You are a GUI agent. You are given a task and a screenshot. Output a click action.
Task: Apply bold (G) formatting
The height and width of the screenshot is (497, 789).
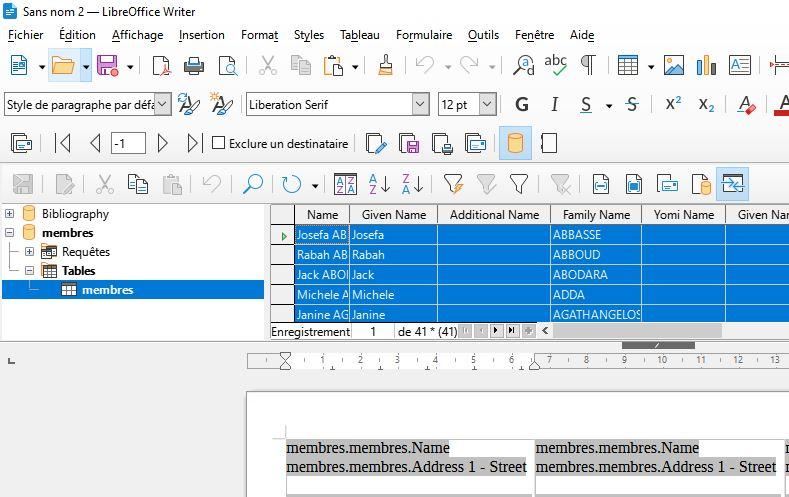click(522, 105)
